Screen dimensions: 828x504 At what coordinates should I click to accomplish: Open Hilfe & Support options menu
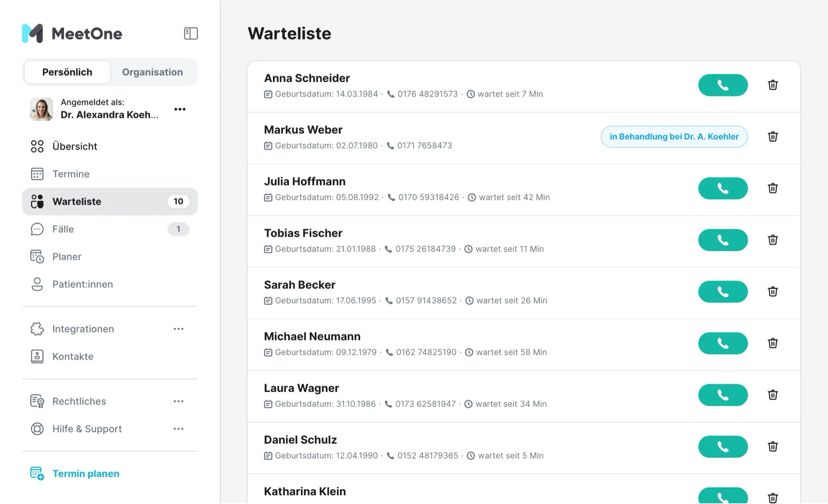[x=178, y=429]
